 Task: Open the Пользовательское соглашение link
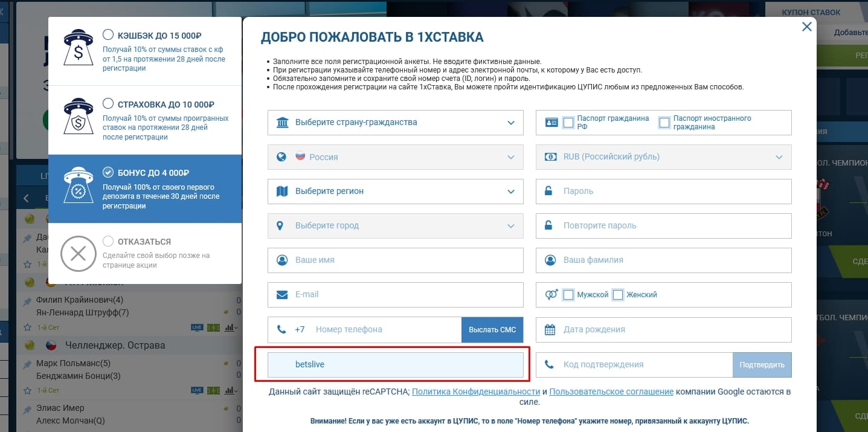click(x=611, y=392)
